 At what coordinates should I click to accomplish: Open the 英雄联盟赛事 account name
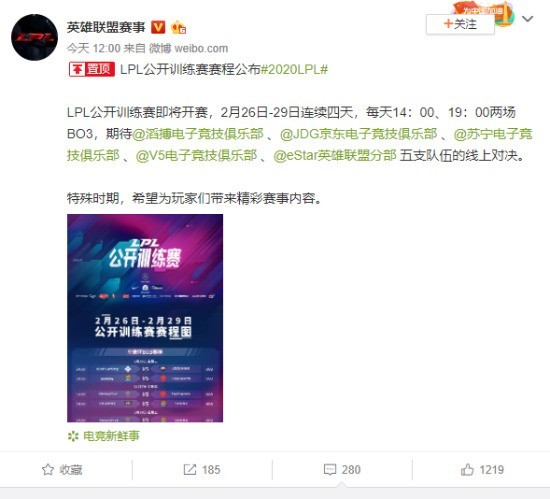click(x=106, y=27)
